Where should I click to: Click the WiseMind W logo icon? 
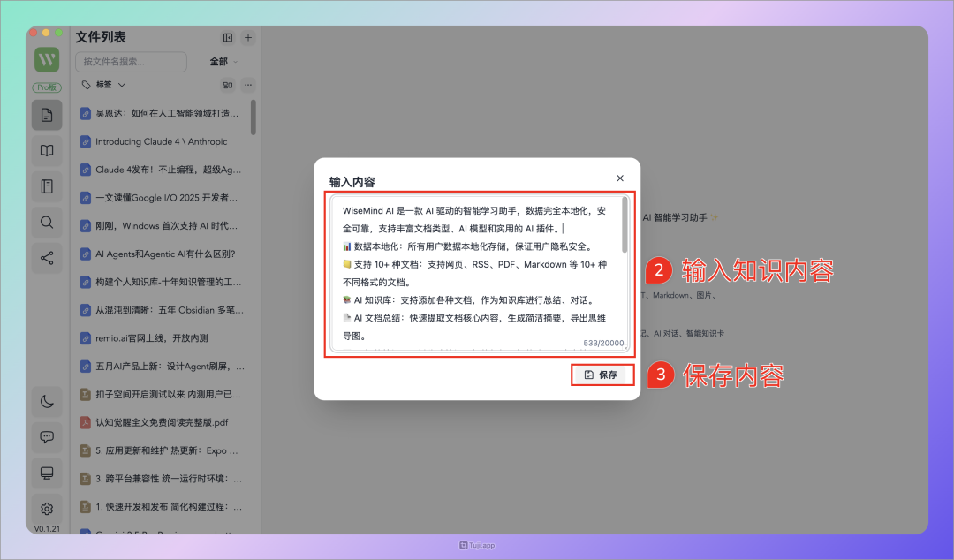(47, 60)
